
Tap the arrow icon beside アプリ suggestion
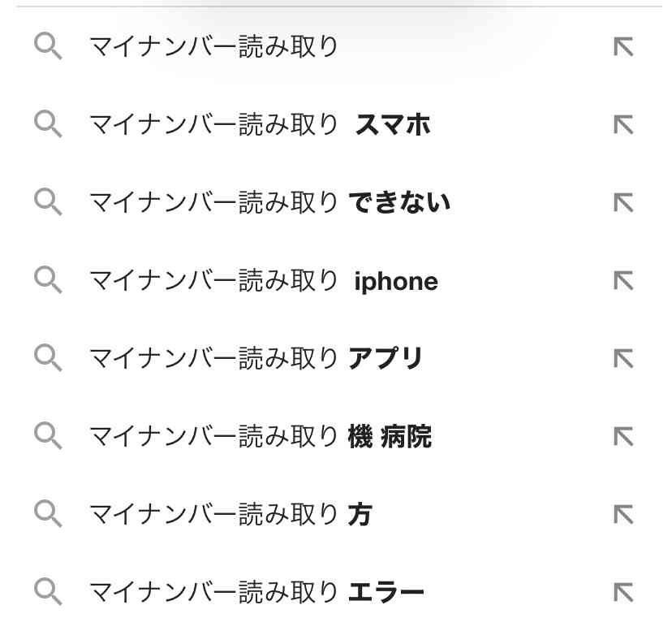coord(623,359)
